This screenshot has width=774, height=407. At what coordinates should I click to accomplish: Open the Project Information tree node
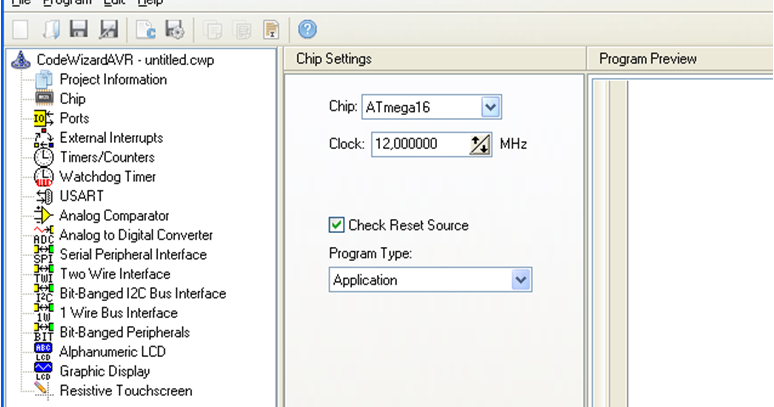tap(113, 79)
